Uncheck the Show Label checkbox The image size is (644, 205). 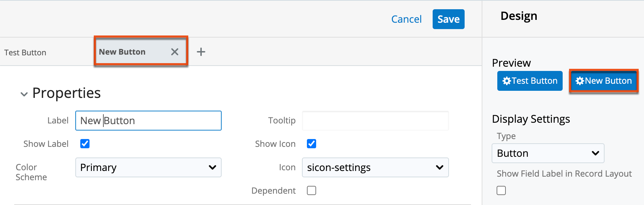tap(85, 143)
